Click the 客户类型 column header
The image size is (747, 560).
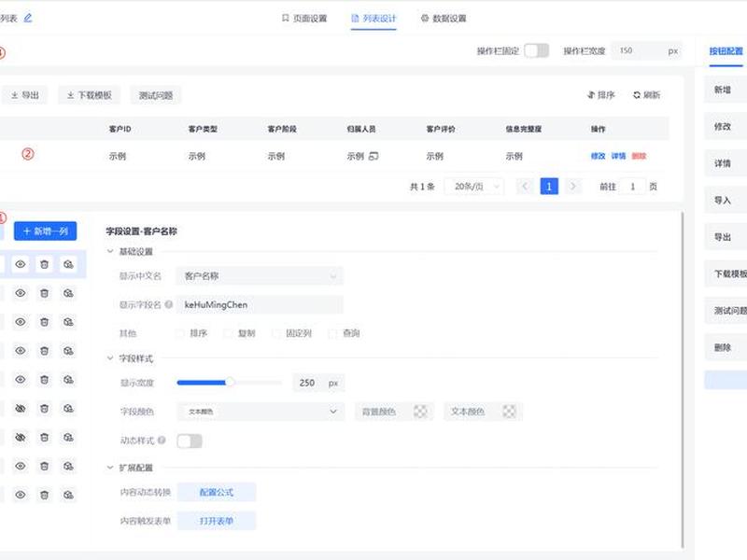[203, 129]
